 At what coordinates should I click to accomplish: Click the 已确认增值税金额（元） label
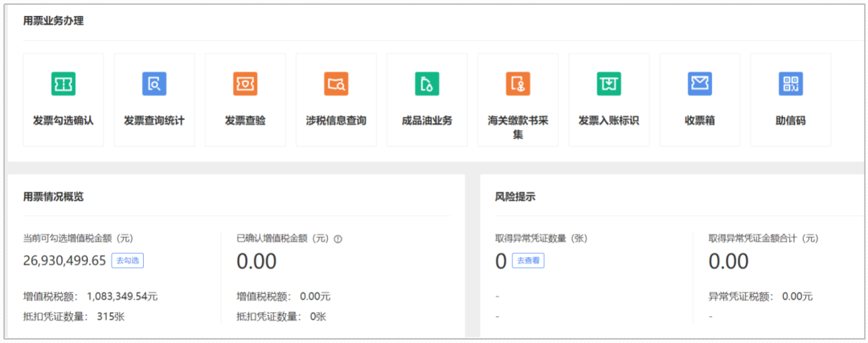[x=284, y=239]
